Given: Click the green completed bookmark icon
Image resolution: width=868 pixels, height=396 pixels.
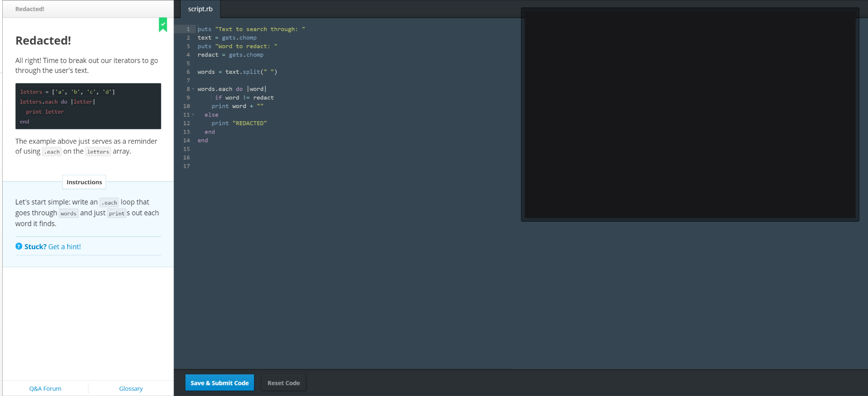Looking at the screenshot, I should 163,25.
